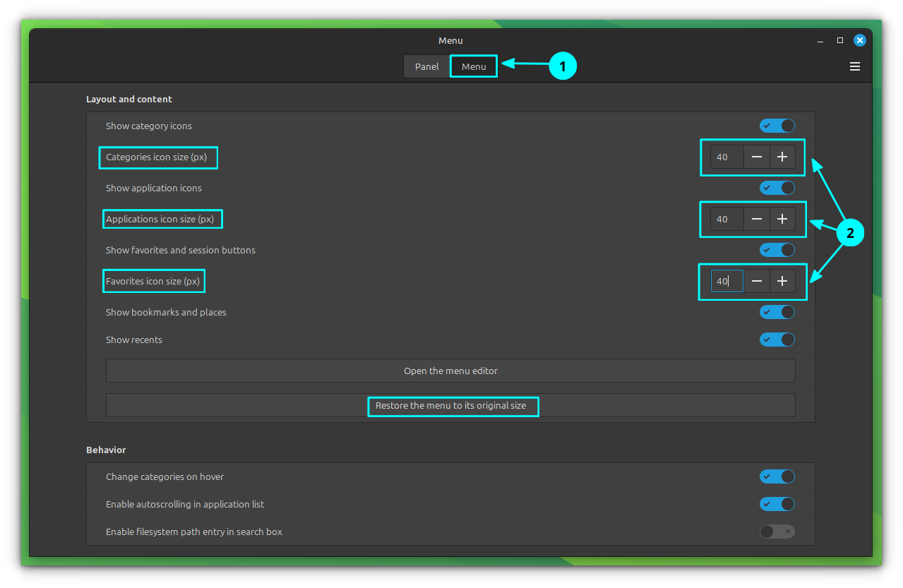The image size is (903, 588).
Task: Increase Applications icon size with plus
Action: (x=782, y=219)
